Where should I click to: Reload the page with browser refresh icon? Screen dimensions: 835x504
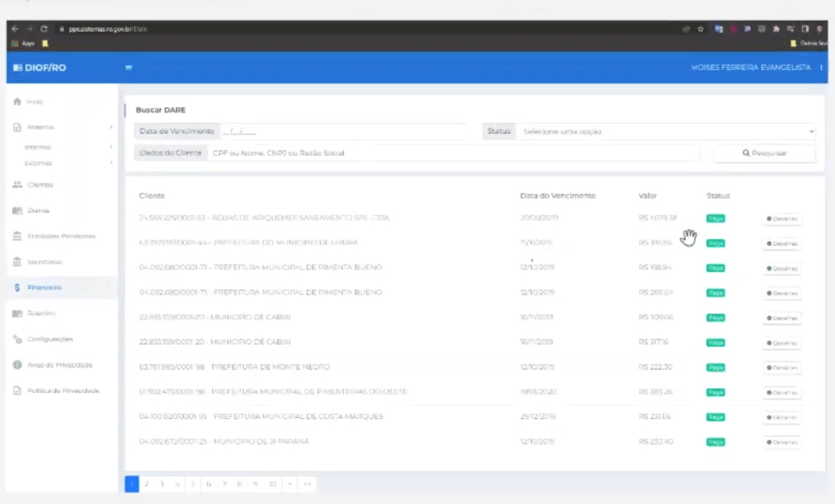pos(44,29)
